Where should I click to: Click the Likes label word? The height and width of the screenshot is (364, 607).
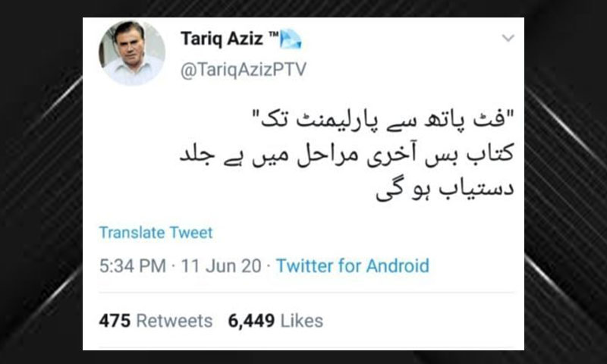(301, 321)
